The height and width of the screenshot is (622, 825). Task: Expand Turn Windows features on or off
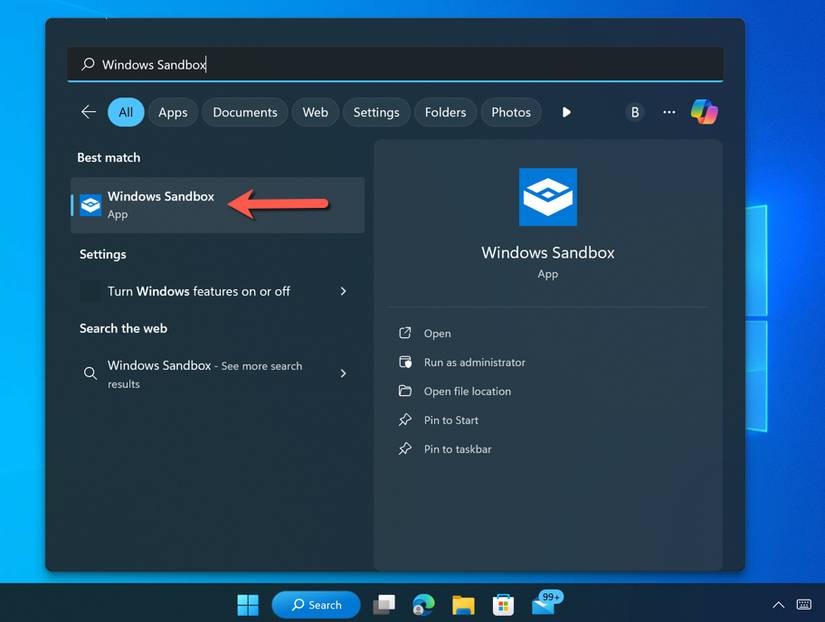click(343, 291)
